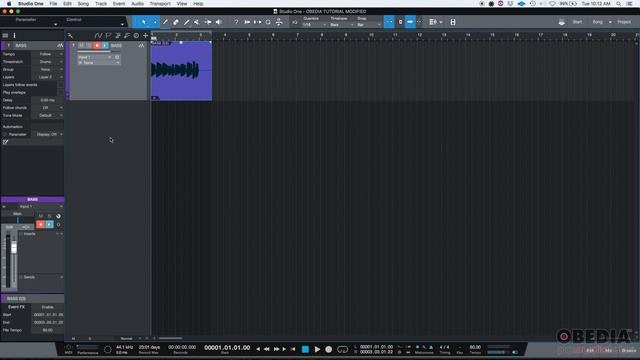Viewport: 640px width, 360px height.
Task: Show automation curve icon above tracks
Action: (x=98, y=36)
